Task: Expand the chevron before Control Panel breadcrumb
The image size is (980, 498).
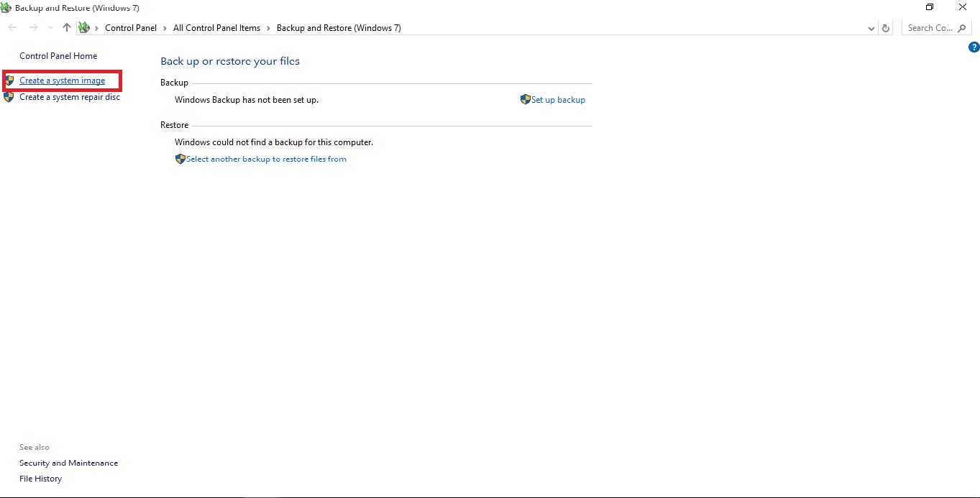Action: 96,28
